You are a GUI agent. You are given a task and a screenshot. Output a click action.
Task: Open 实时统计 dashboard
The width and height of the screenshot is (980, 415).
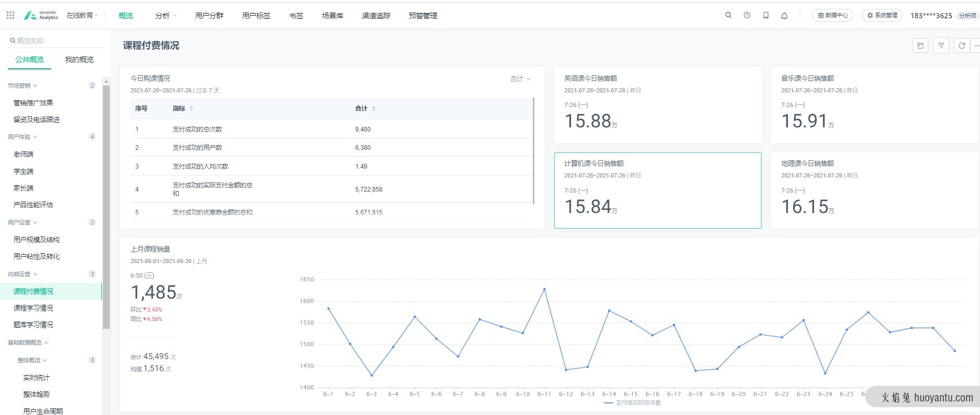coord(37,377)
